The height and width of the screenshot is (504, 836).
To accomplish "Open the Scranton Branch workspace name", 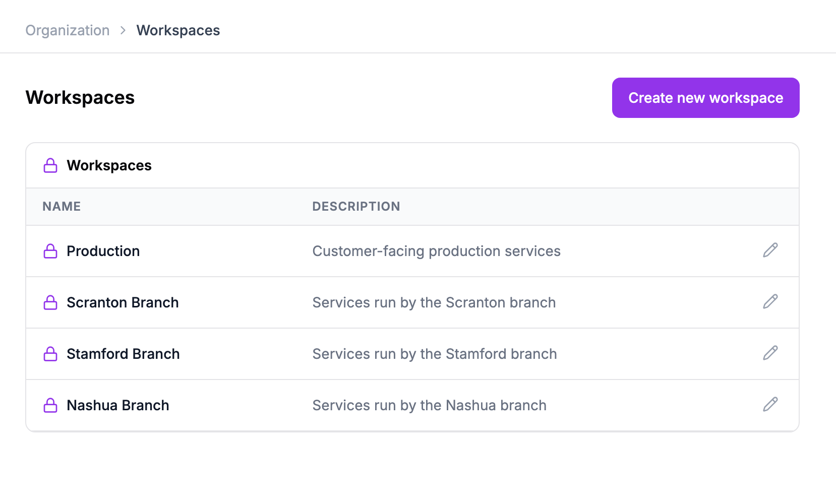I will 123,302.
